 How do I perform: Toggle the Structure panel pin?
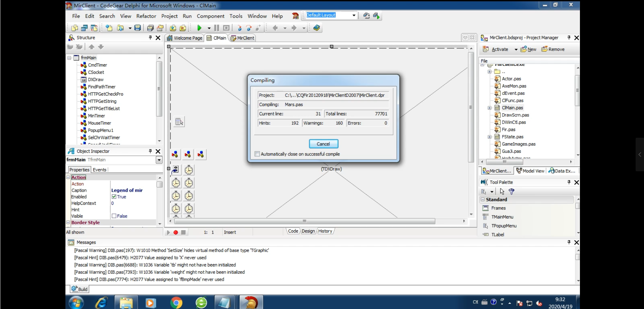pos(150,38)
